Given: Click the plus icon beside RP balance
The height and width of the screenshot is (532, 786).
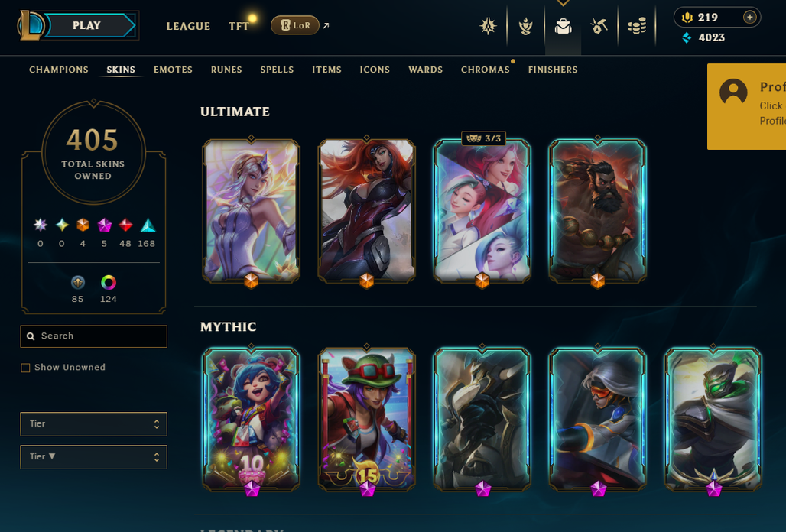Looking at the screenshot, I should tap(749, 17).
